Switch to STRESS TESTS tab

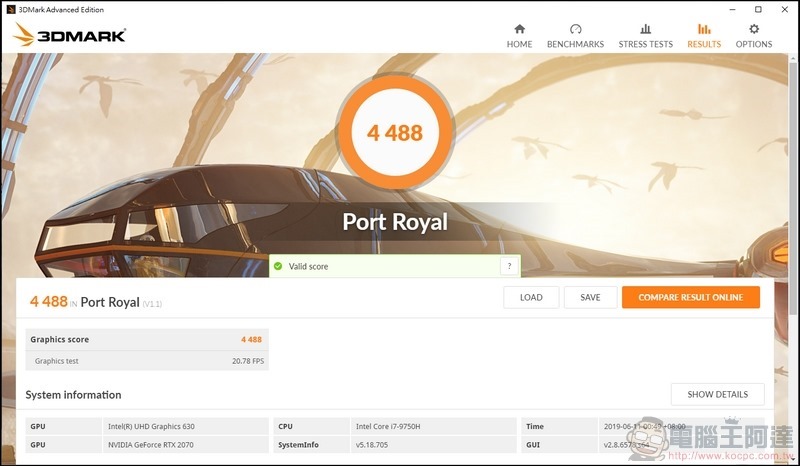click(645, 36)
